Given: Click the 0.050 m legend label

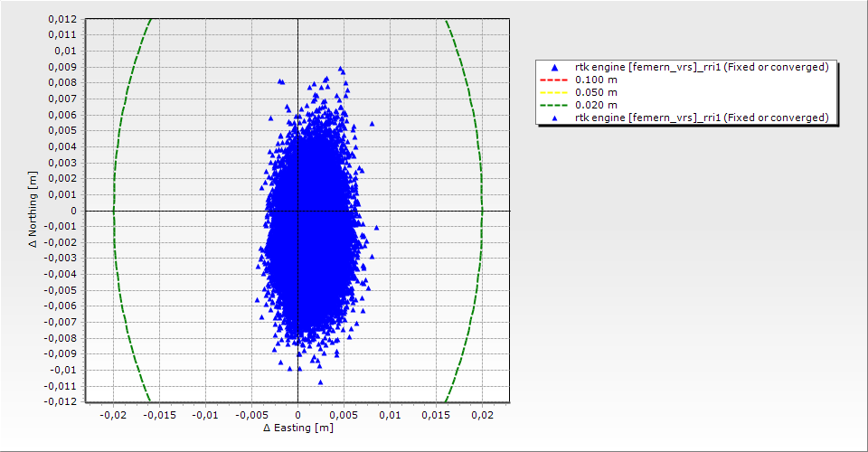Looking at the screenshot, I should [x=597, y=92].
